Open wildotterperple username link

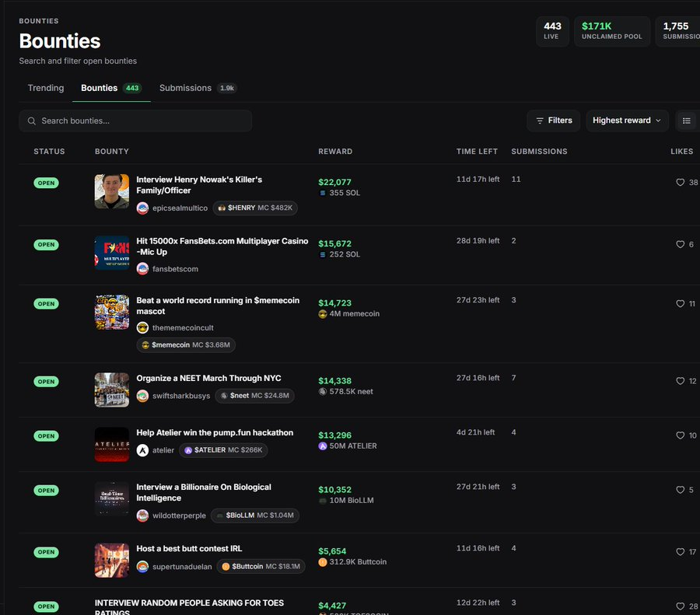pos(179,515)
